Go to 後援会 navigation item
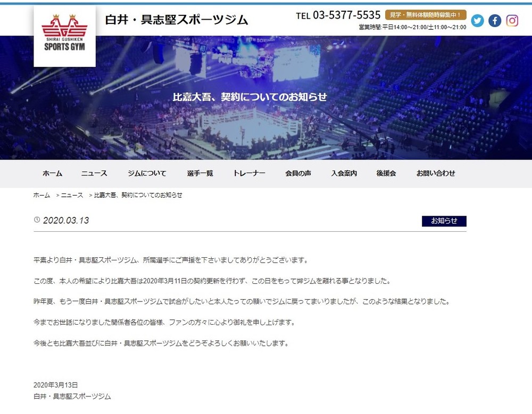532x414 pixels. click(386, 173)
